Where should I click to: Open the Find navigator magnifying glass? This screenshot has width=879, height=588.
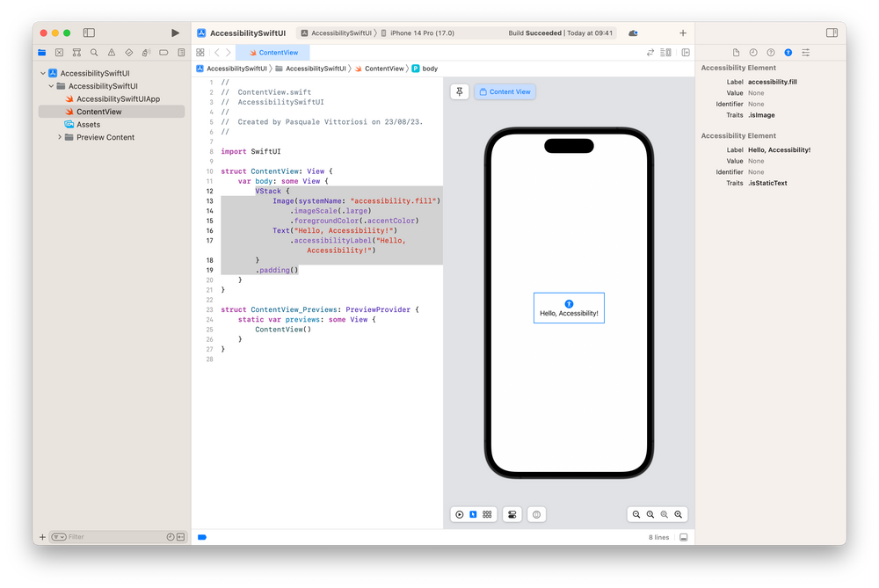coord(93,52)
